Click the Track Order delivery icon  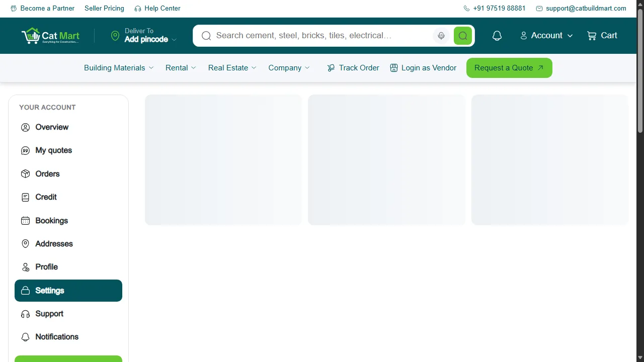point(331,68)
